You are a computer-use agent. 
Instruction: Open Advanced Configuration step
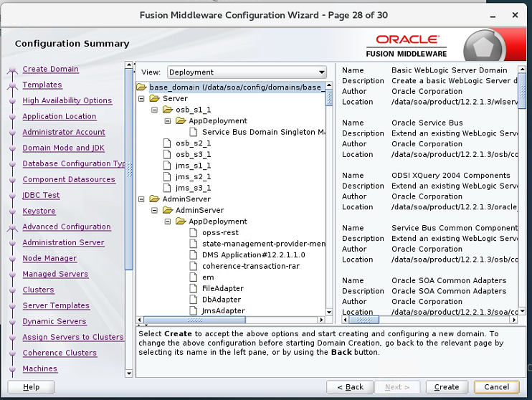67,227
